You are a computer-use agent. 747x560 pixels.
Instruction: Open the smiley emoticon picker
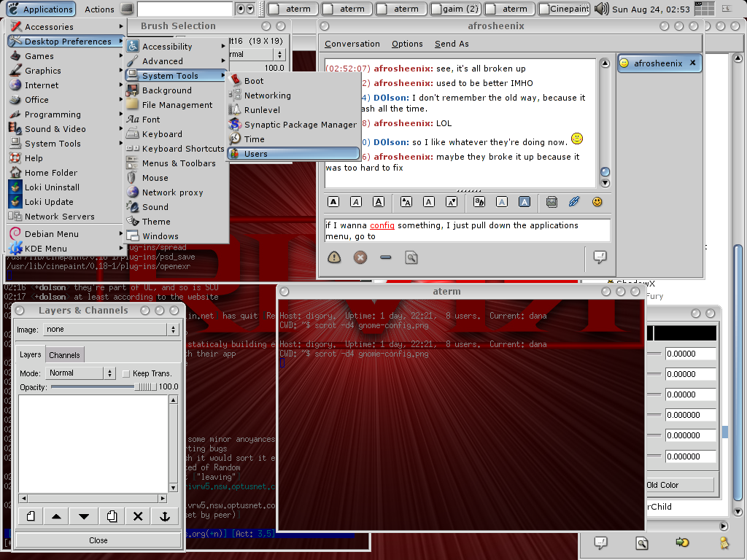597,201
